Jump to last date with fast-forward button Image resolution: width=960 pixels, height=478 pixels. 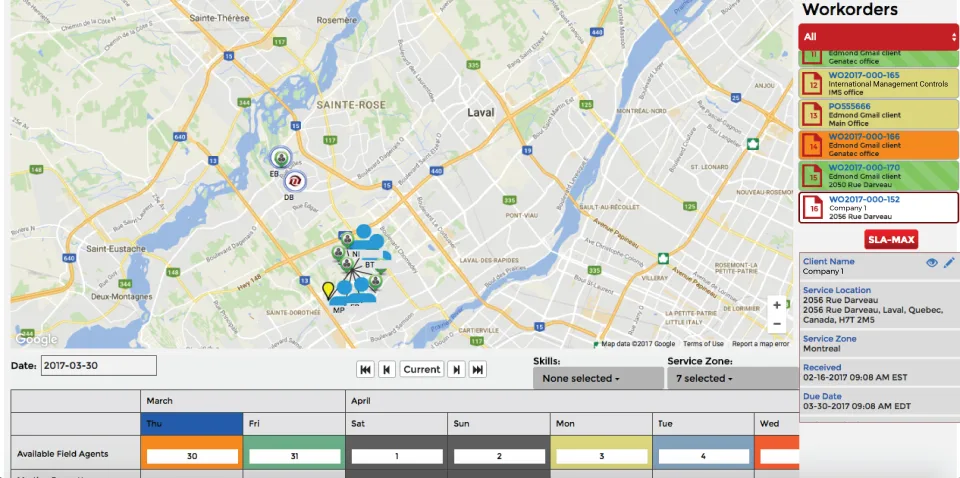[x=478, y=370]
